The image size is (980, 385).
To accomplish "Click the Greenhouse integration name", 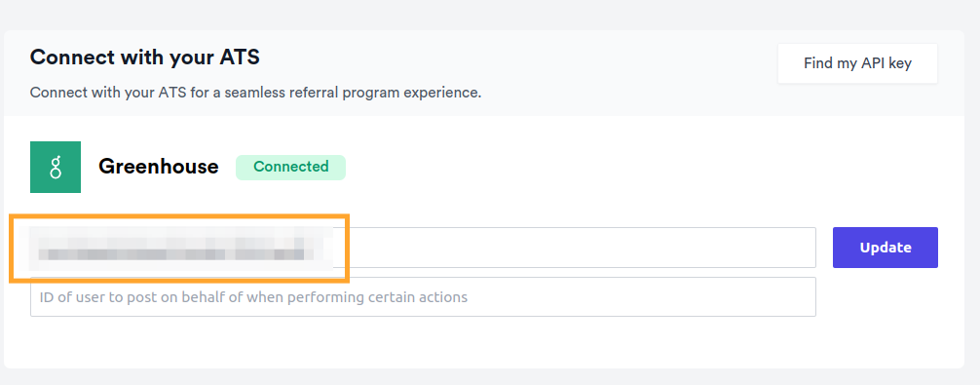I will click(159, 167).
